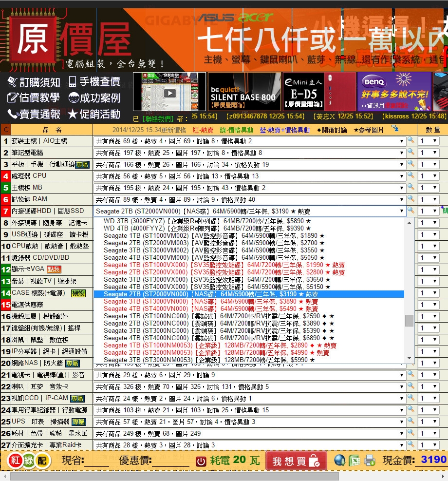This screenshot has width=448, height=481.
Task: Open 手機查價 mobile price check
Action: [x=94, y=81]
